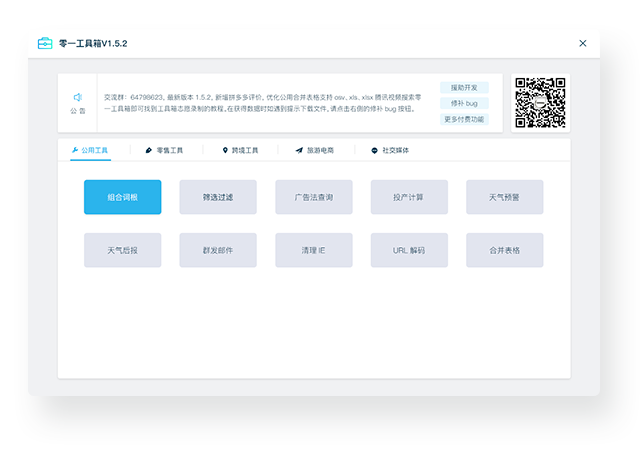Click the toolbox logo in title bar
The image size is (644, 450).
[x=45, y=44]
